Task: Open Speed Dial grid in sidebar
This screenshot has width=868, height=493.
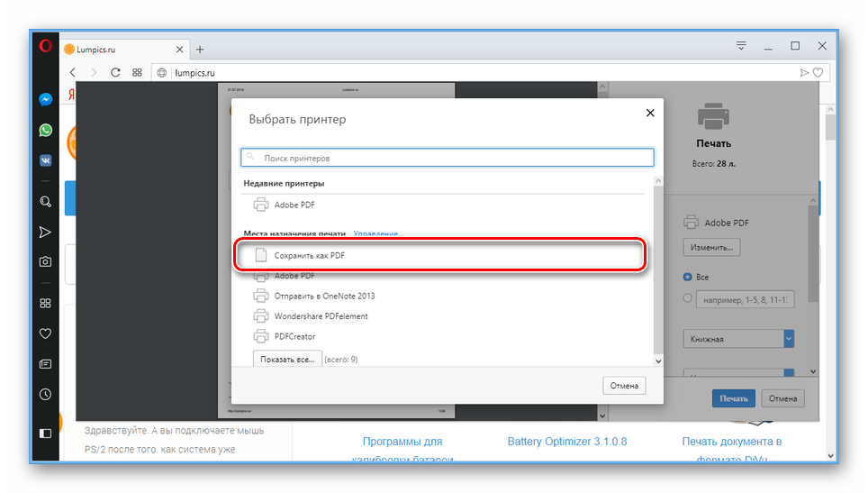Action: pos(45,303)
